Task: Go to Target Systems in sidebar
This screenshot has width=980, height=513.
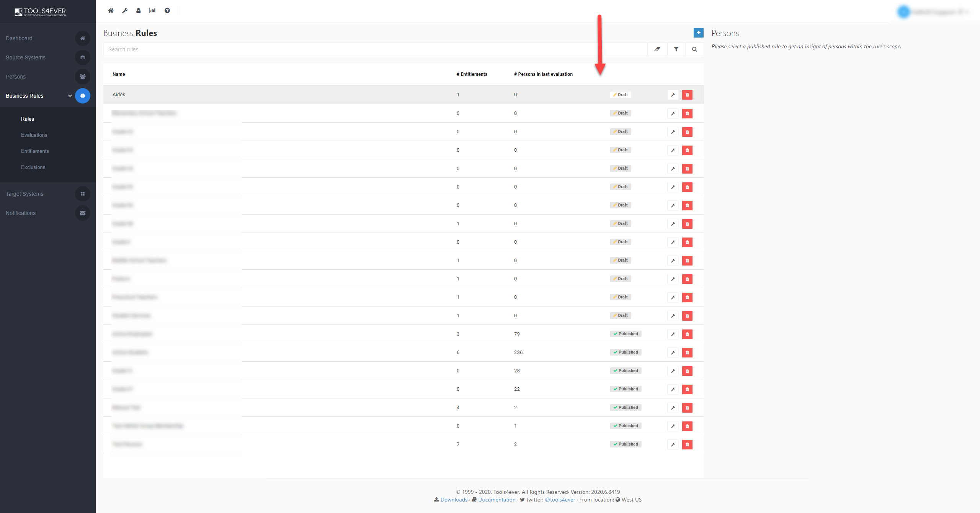Action: (24, 194)
